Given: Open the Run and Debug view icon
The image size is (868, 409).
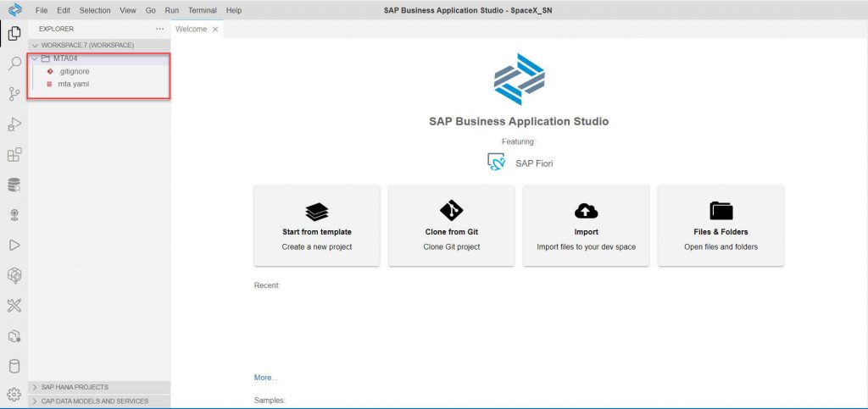Looking at the screenshot, I should (14, 124).
